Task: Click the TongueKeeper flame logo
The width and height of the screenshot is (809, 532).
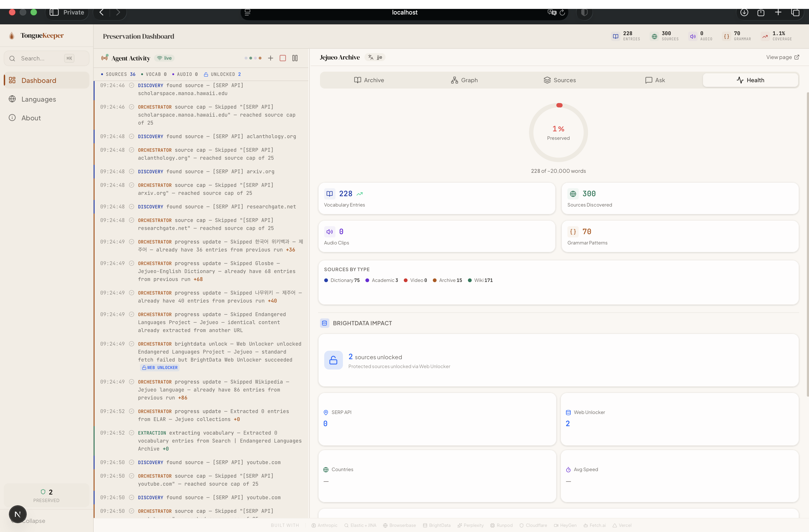Action: click(12, 36)
